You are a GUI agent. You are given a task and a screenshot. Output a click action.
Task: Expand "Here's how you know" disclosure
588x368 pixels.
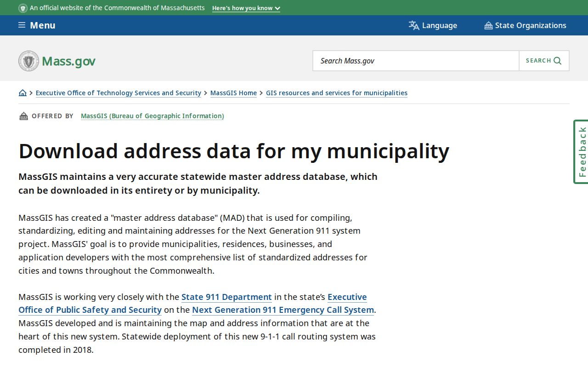246,8
